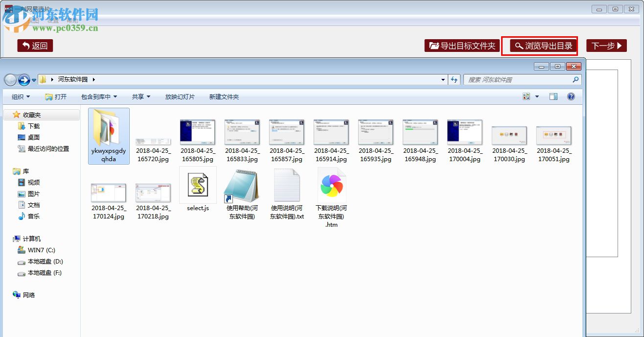
Task: Toggle the preview pane
Action: [x=553, y=96]
